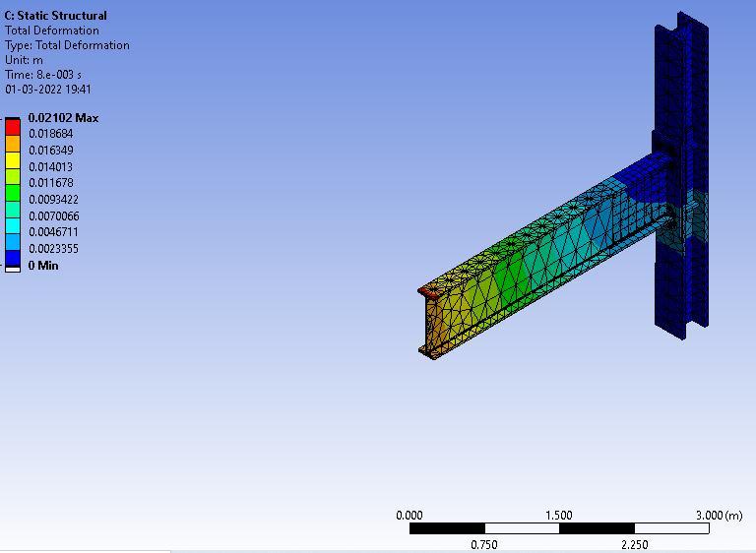Click legend value 0.014013
Screen dimensions: 756x553
(50, 167)
